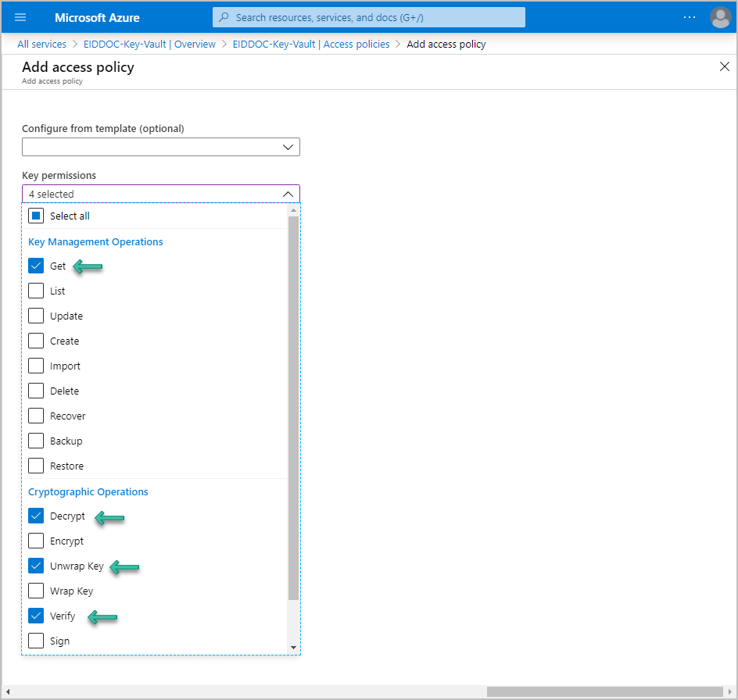Click horizontal scrollbar left arrow
The height and width of the screenshot is (700, 738).
pos(8,691)
